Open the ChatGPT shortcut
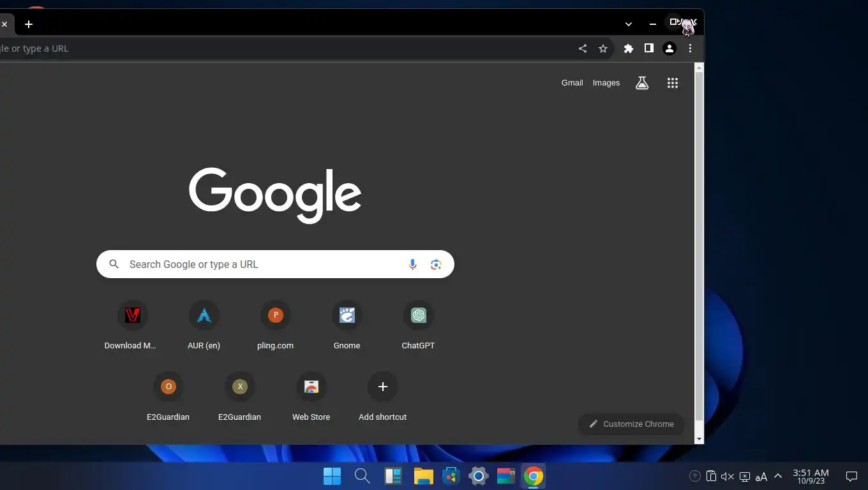This screenshot has height=490, width=868. tap(418, 327)
